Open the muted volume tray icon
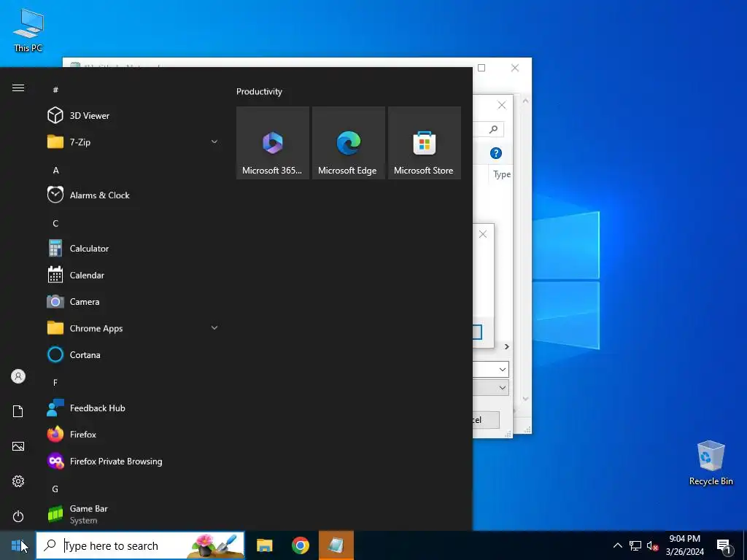 pos(652,545)
